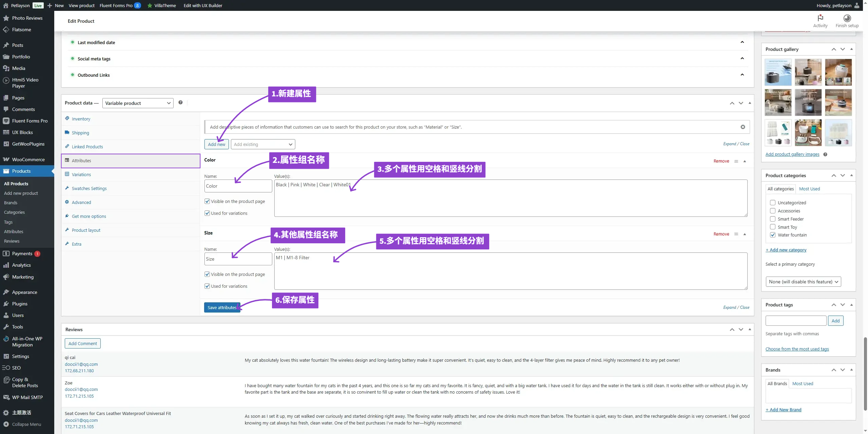The width and height of the screenshot is (868, 434).
Task: Switch to the Variations tab
Action: 81,175
